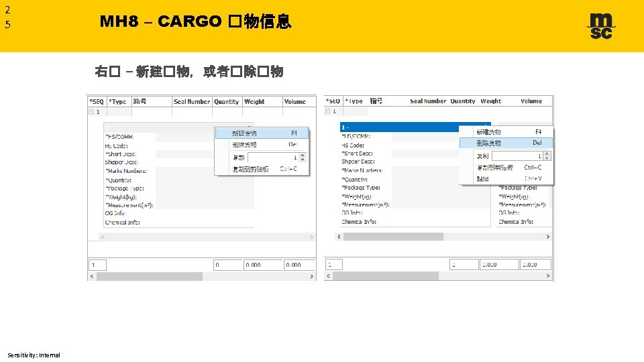Click inner scrollbar left arrow in right screenshot
The width and height of the screenshot is (644, 362).
[x=339, y=237]
